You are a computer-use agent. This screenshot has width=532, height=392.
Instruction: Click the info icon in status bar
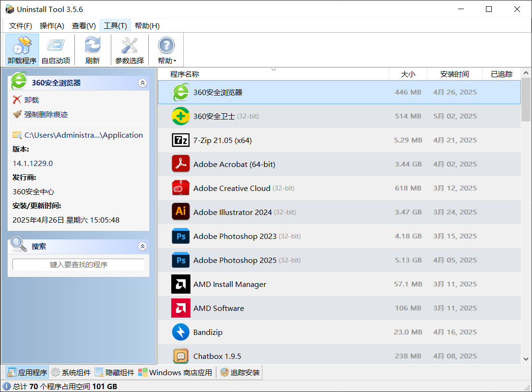tap(6, 386)
